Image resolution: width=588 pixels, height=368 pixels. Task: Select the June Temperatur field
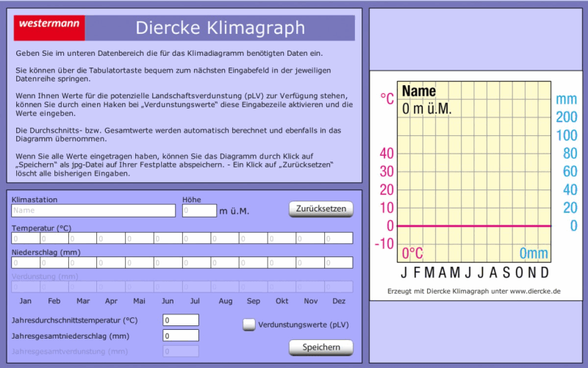pyautogui.click(x=168, y=238)
